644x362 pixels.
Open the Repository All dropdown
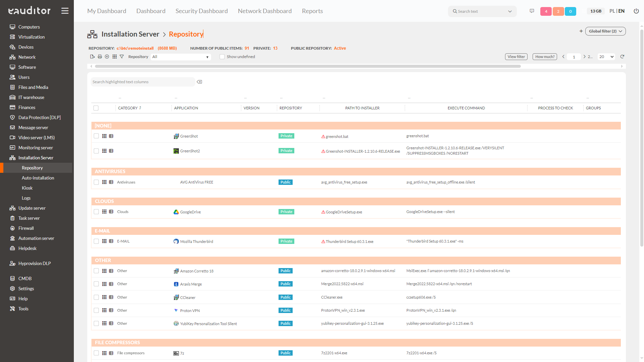point(181,57)
